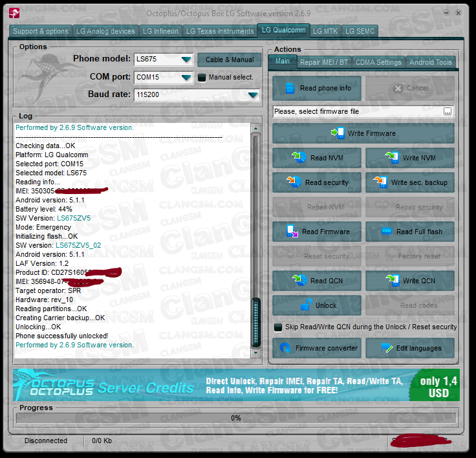
Task: Minimize the Octoplus window
Action: coord(446,13)
